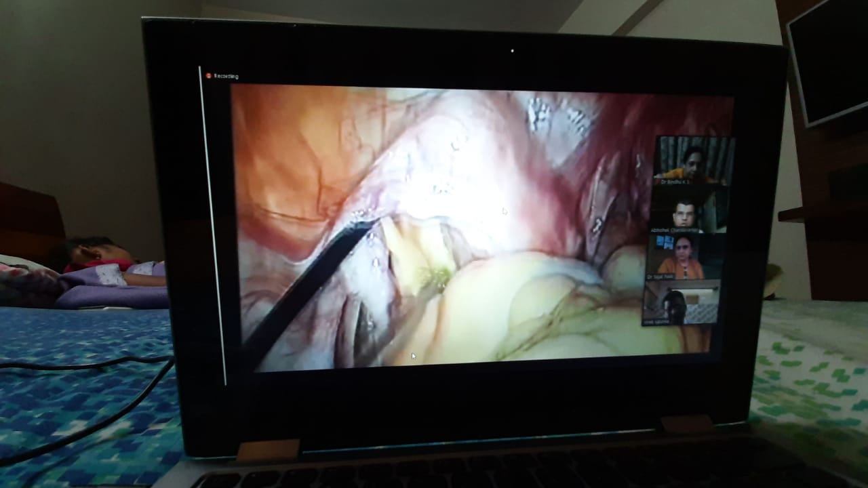Select Dr Bindhu's participant video thumbnail
Viewport: 868px width, 488px height.
coord(692,159)
